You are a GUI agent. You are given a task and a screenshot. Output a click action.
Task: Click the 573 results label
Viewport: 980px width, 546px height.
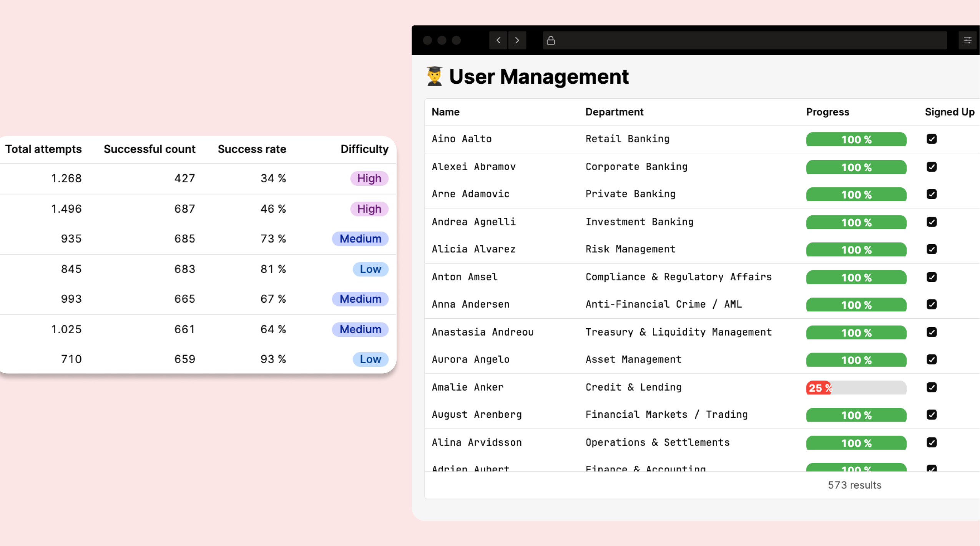[854, 485]
